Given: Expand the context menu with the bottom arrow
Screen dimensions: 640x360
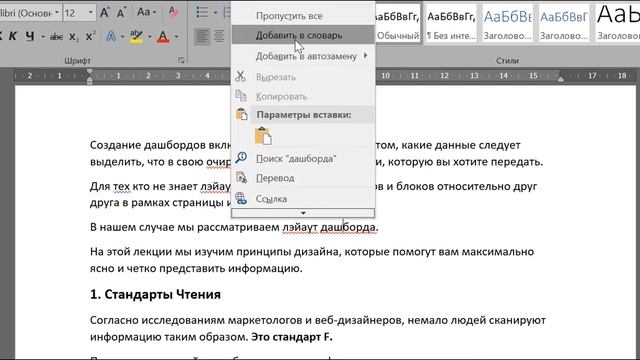Looking at the screenshot, I should click(303, 213).
